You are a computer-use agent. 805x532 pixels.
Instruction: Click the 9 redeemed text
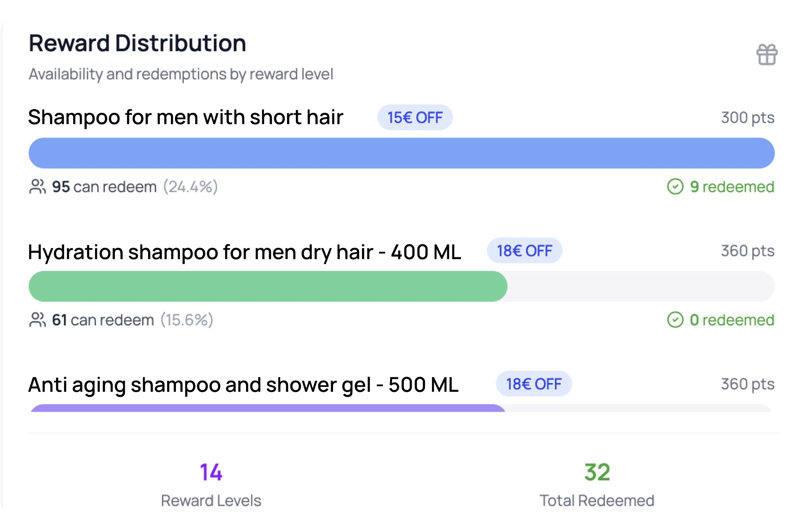(x=732, y=187)
